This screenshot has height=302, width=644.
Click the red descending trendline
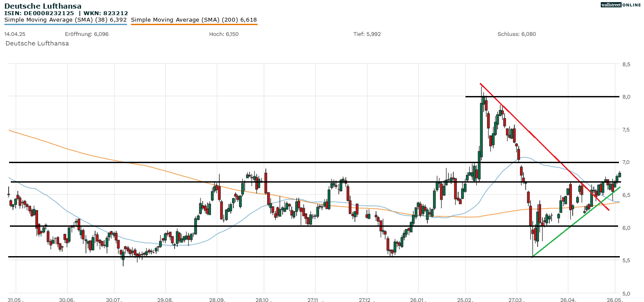click(545, 147)
